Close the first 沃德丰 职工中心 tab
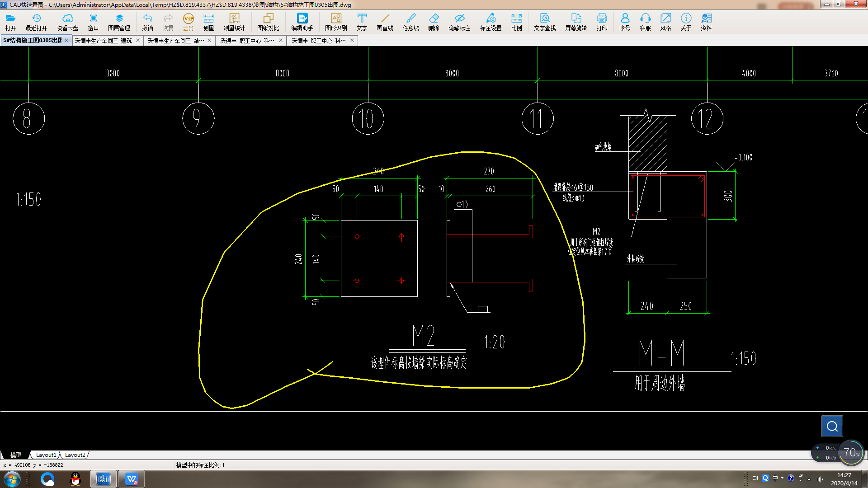 [x=281, y=40]
